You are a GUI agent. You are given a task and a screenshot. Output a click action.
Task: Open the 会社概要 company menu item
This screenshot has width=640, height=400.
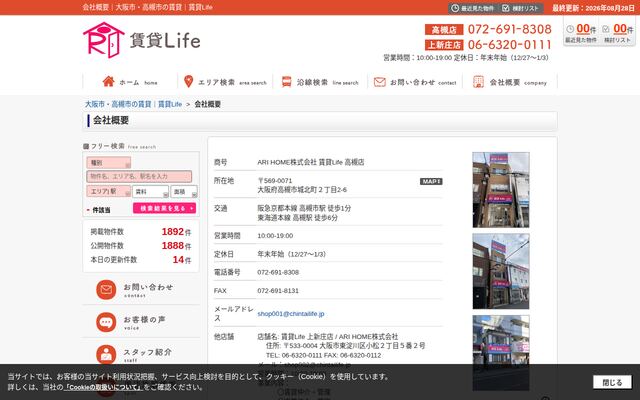tap(510, 82)
